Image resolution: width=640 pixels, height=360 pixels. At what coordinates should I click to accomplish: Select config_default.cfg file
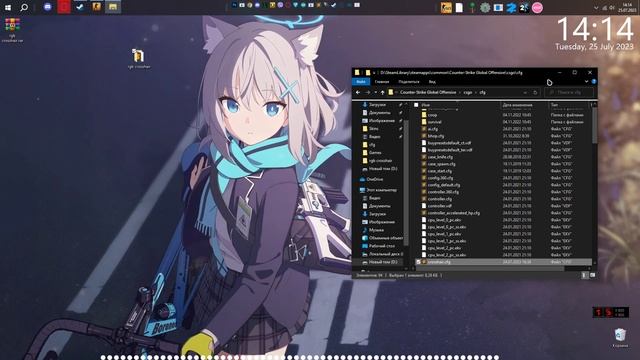pos(444,185)
